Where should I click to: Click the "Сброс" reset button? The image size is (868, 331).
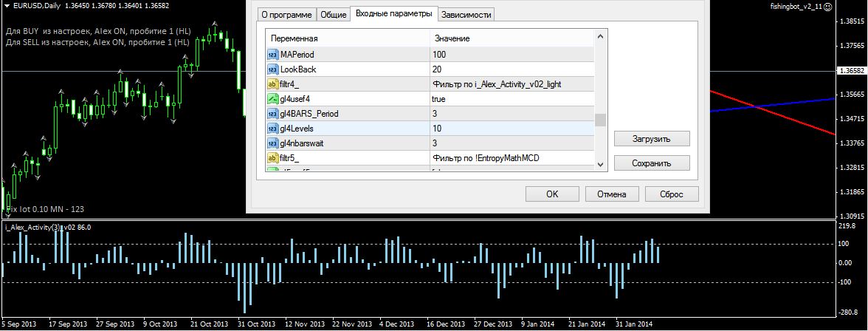[672, 194]
